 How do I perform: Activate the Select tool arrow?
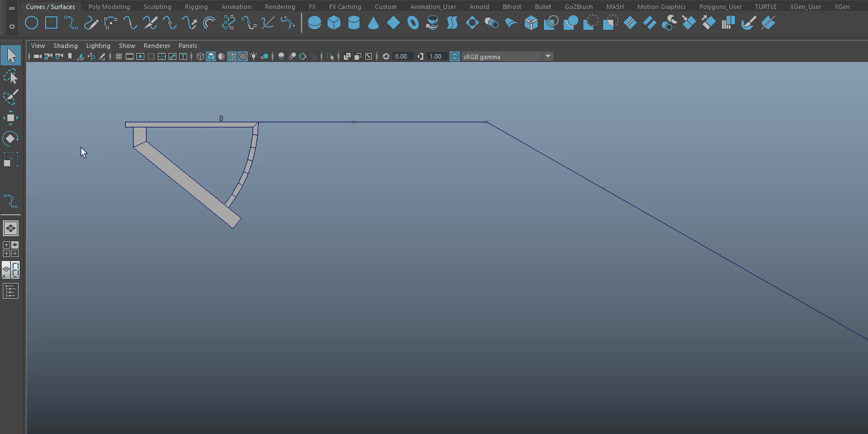[x=11, y=56]
